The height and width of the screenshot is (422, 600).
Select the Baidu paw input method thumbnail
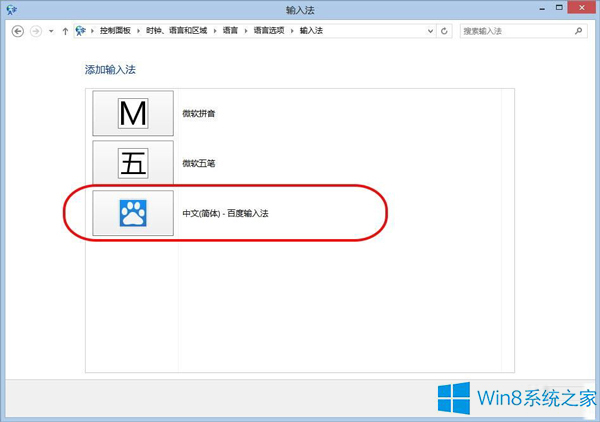133,213
